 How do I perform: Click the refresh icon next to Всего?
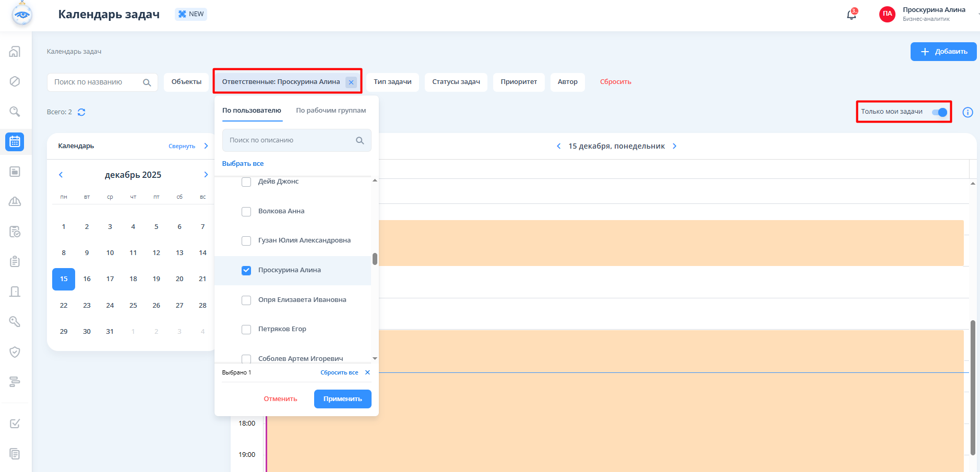click(81, 112)
